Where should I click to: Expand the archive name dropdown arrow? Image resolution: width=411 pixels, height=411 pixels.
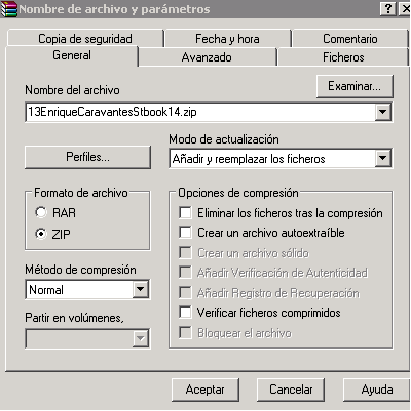tap(383, 112)
